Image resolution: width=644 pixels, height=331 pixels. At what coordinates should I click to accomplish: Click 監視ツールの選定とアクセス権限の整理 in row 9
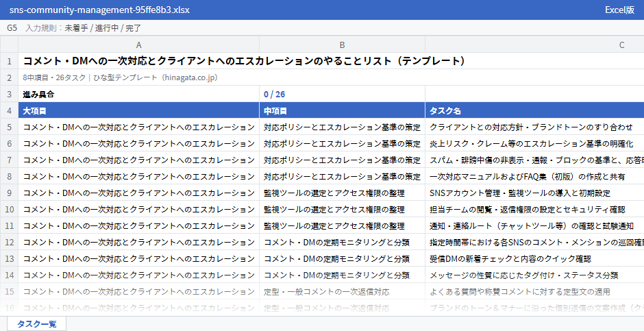point(342,193)
